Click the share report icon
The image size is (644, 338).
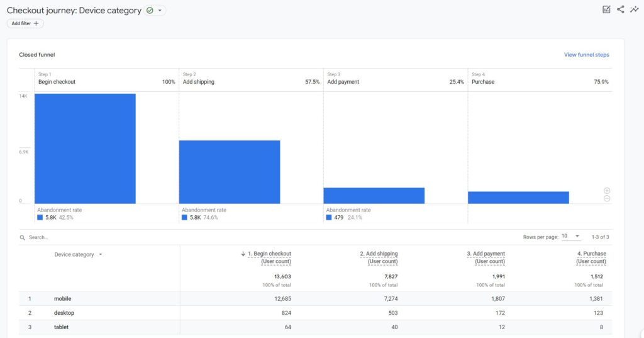621,9
